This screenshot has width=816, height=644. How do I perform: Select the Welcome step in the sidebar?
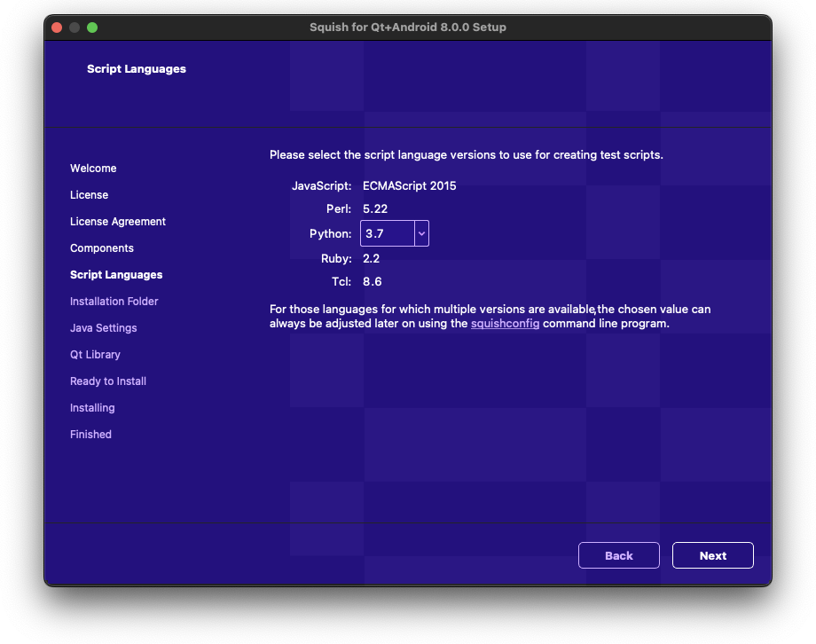tap(93, 168)
